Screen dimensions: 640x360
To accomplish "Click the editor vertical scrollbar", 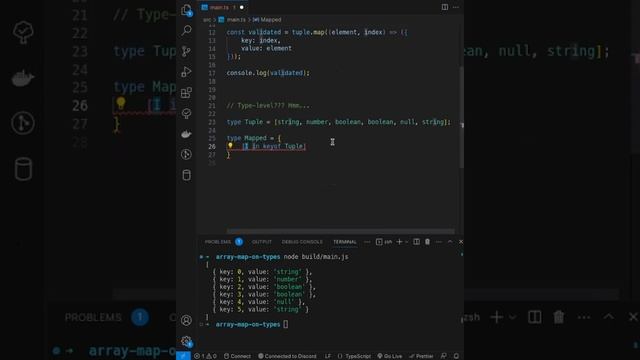I will coord(462,117).
